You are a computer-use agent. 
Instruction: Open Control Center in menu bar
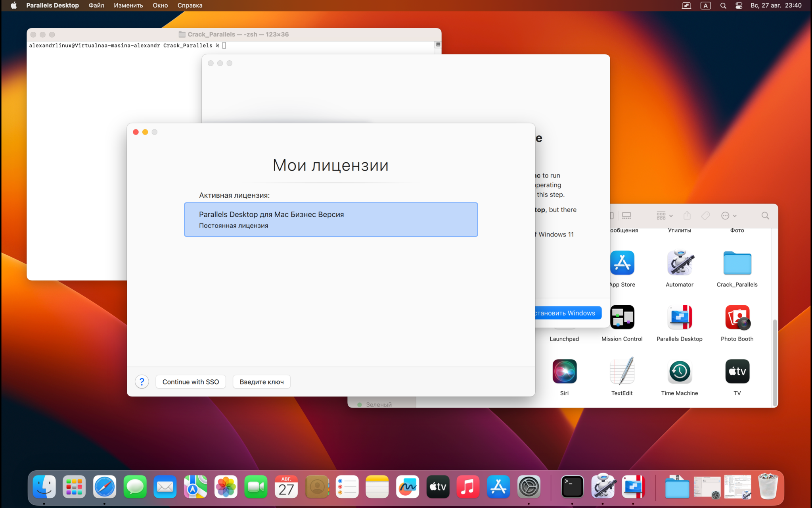739,6
